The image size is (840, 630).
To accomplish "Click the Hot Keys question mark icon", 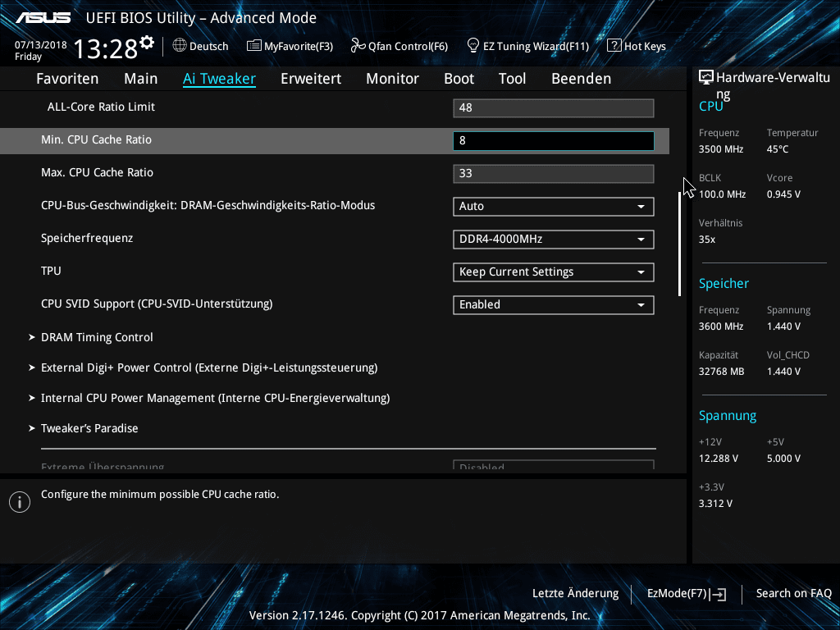I will click(x=614, y=46).
